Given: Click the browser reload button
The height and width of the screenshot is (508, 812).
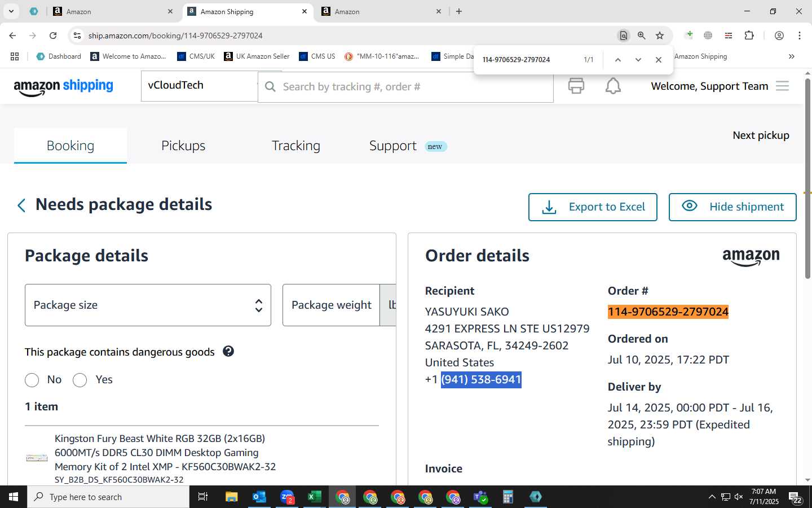Looking at the screenshot, I should 53,36.
